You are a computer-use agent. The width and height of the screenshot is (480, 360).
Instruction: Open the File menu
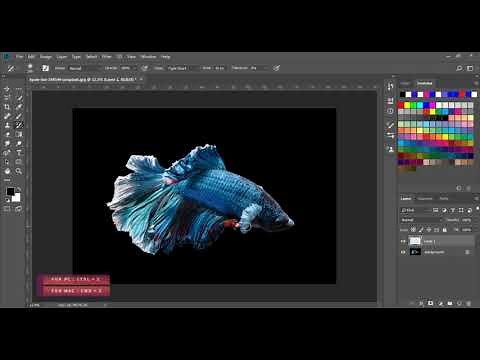click(x=20, y=57)
